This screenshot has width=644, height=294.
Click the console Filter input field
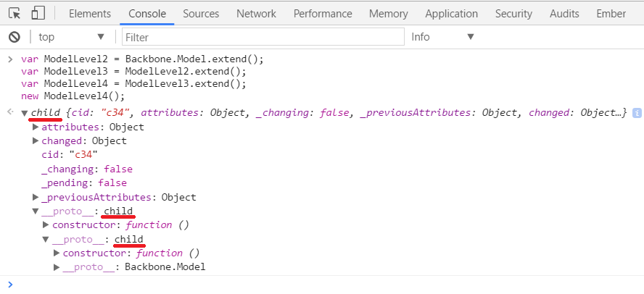coord(263,37)
